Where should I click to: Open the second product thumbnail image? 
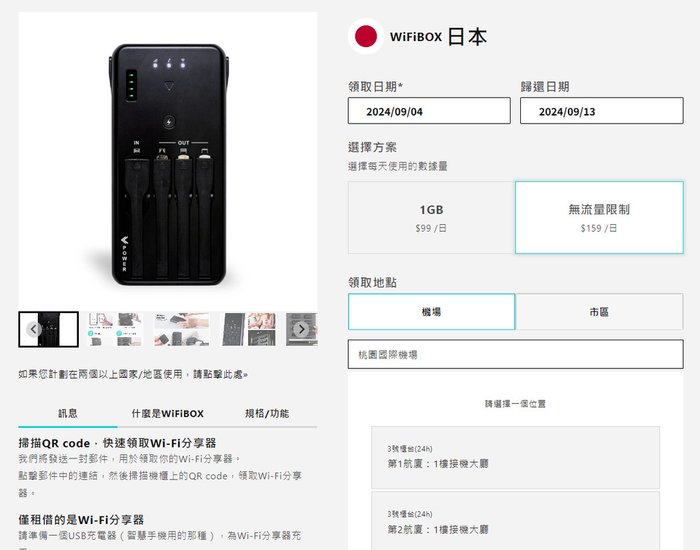pos(115,329)
